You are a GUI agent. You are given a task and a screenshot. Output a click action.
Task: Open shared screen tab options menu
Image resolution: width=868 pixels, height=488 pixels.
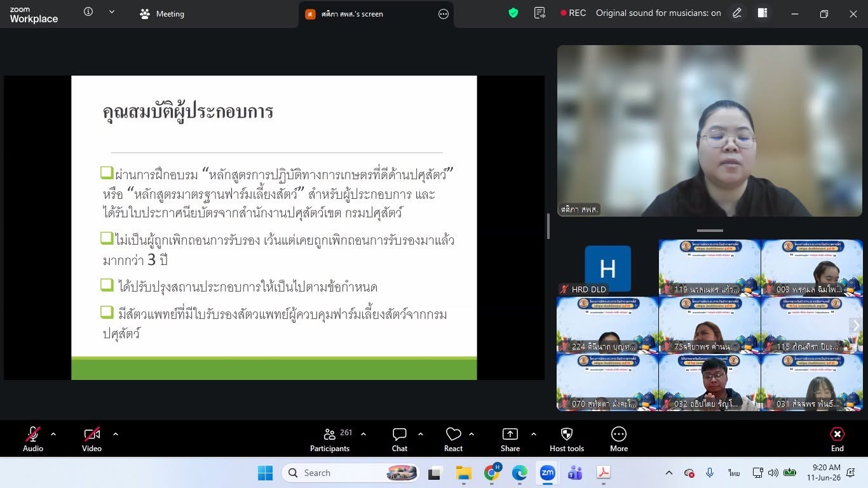(444, 14)
